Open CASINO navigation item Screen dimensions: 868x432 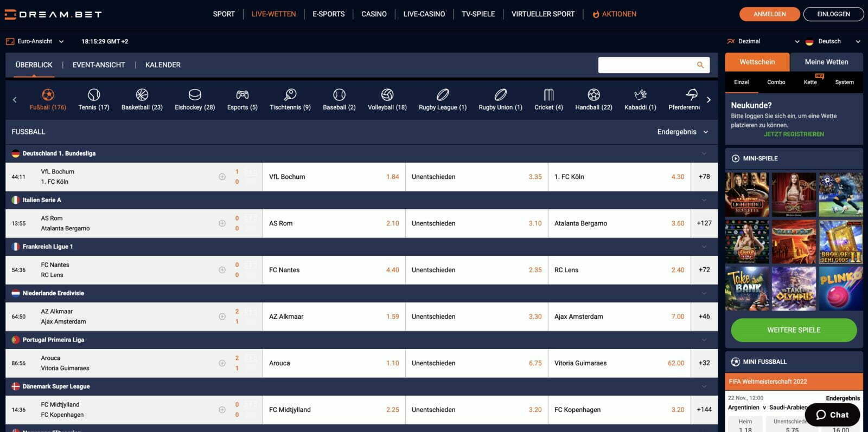tap(374, 14)
